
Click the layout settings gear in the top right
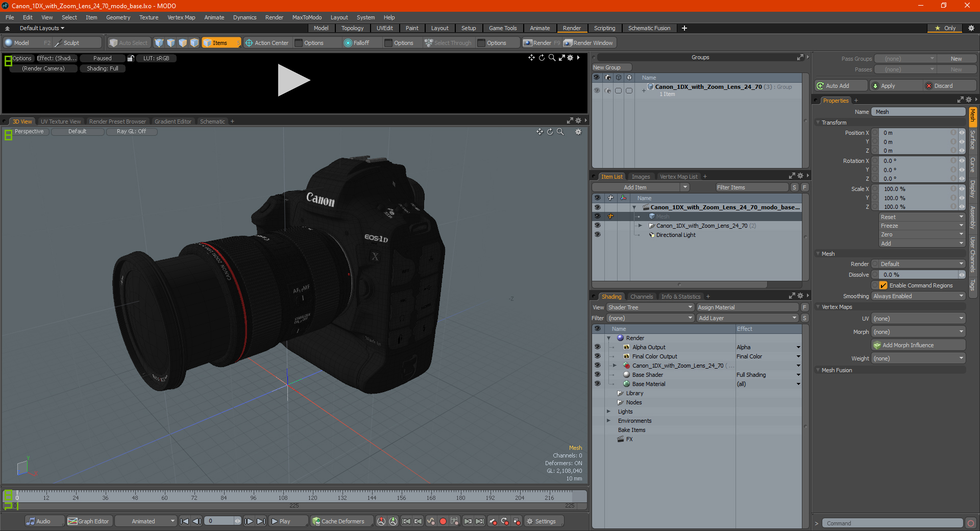(971, 28)
